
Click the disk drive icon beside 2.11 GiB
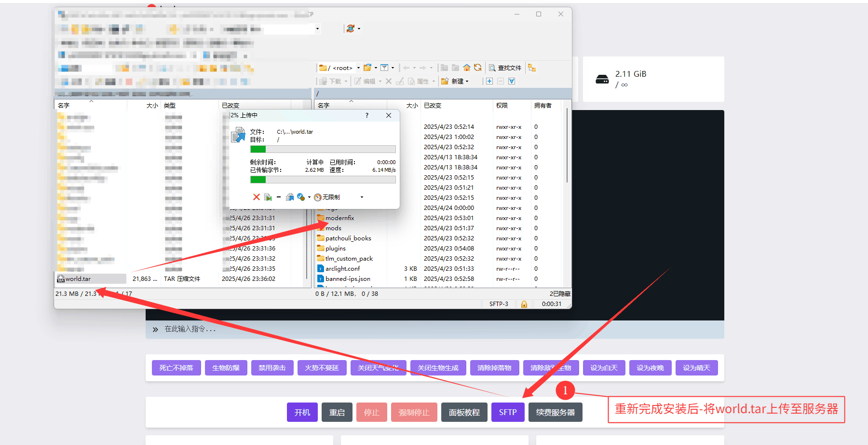602,79
